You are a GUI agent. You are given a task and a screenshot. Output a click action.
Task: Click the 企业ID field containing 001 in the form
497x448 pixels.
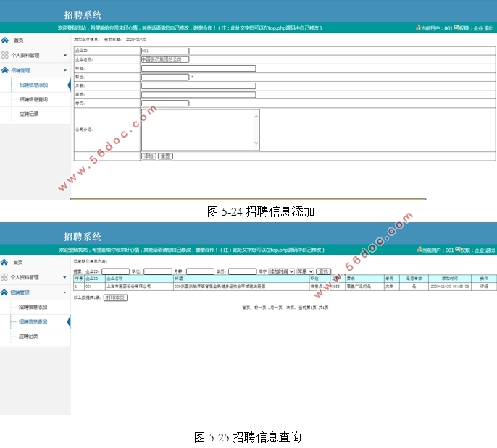point(165,51)
